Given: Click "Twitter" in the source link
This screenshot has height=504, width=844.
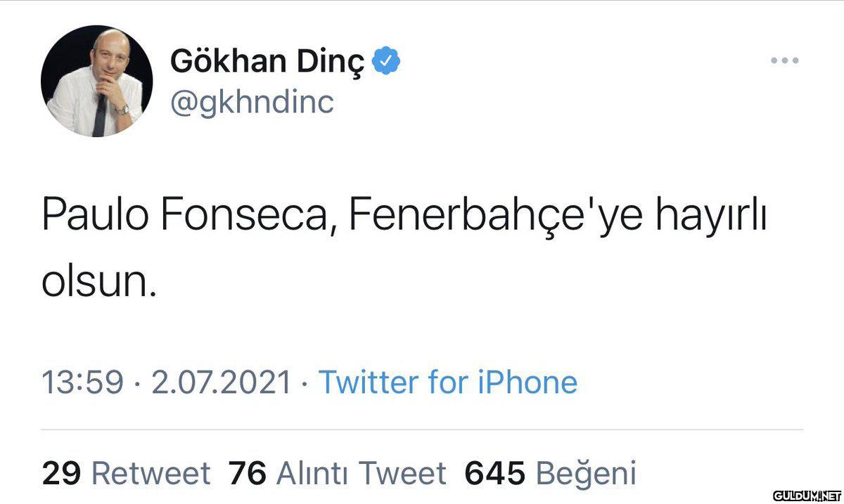Looking at the screenshot, I should point(369,383).
